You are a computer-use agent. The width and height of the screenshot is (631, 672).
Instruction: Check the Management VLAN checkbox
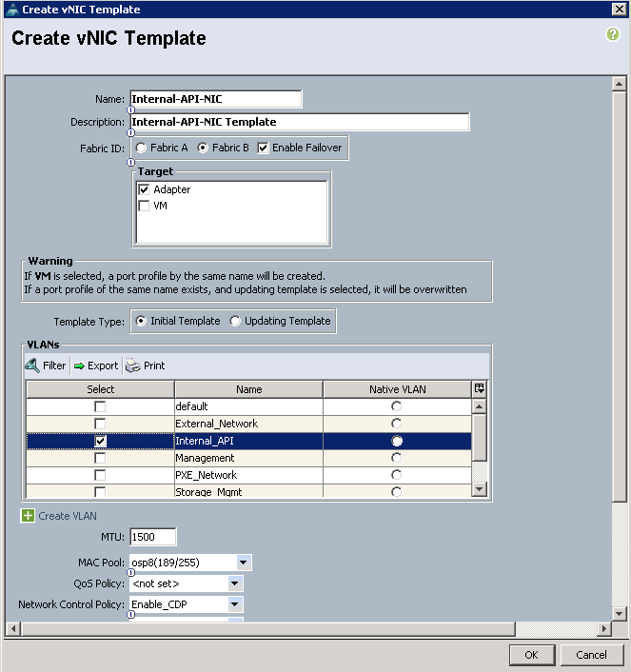pyautogui.click(x=100, y=458)
